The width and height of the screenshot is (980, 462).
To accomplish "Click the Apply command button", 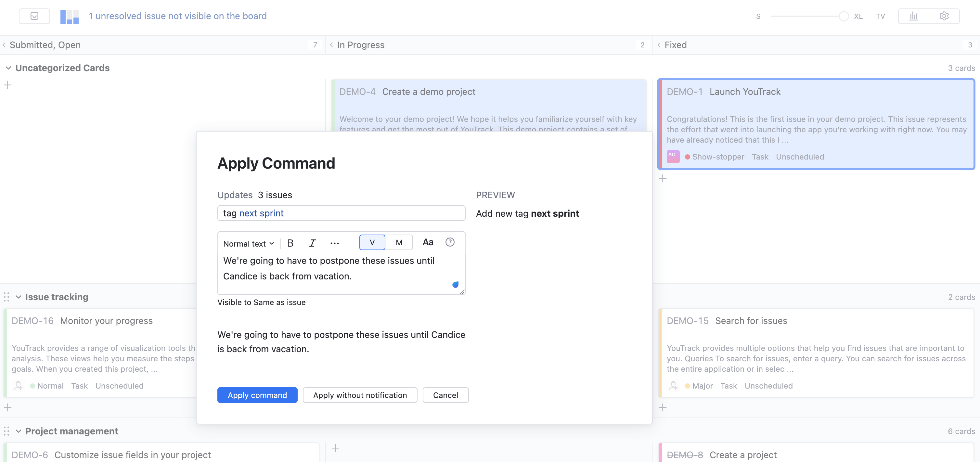I will coord(257,395).
